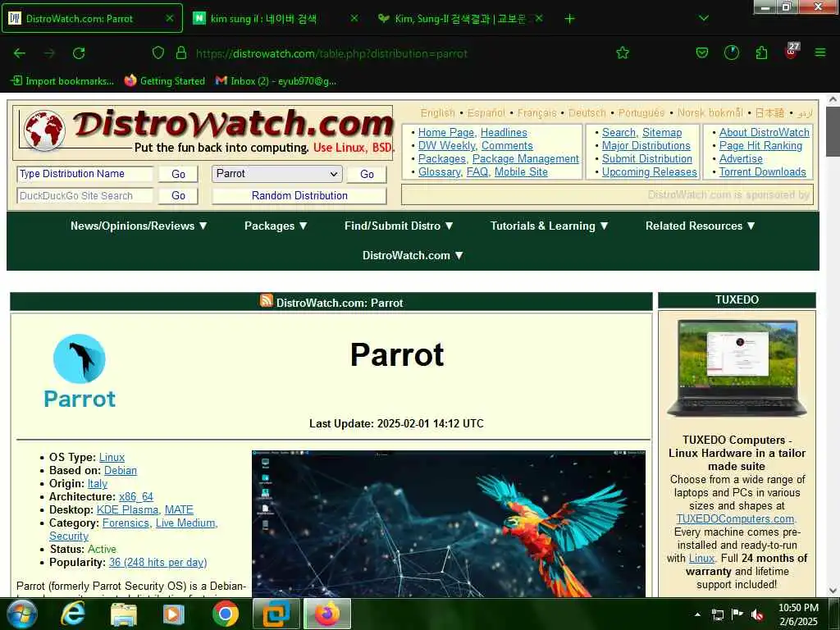Open Gmail Inbox (2) bookmark
The height and width of the screenshot is (630, 840).
coord(276,81)
